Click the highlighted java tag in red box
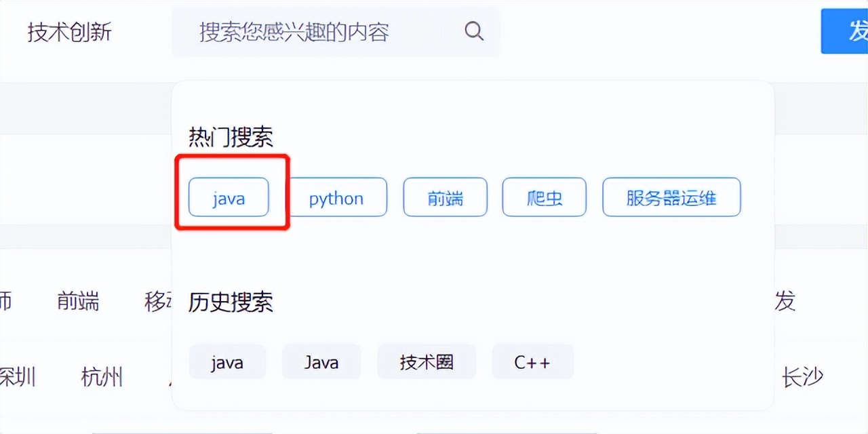This screenshot has height=434, width=868. pos(228,197)
